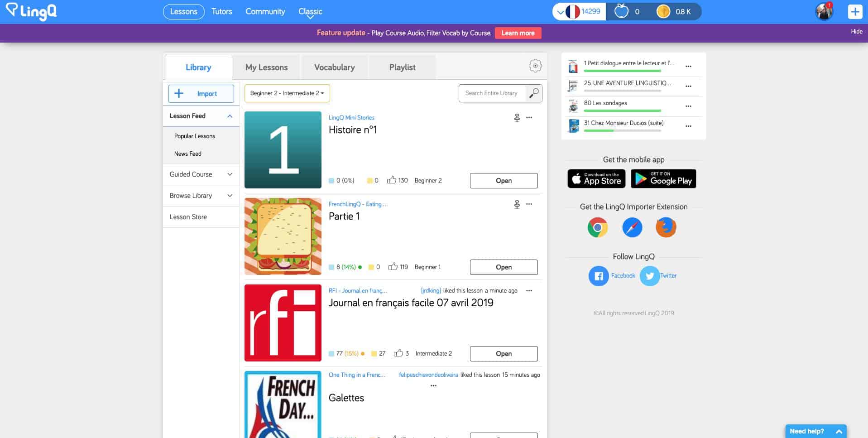The width and height of the screenshot is (868, 438).
Task: Click the Import button
Action: coord(201,94)
